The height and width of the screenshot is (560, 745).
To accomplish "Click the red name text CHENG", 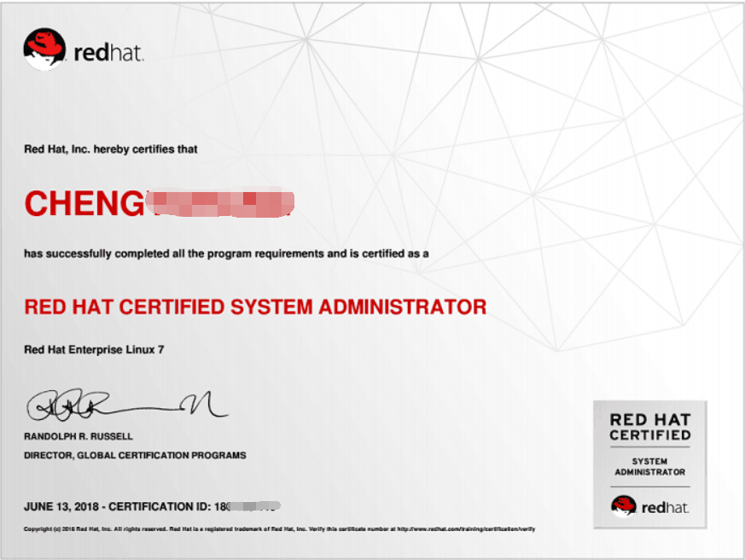I will click(84, 205).
